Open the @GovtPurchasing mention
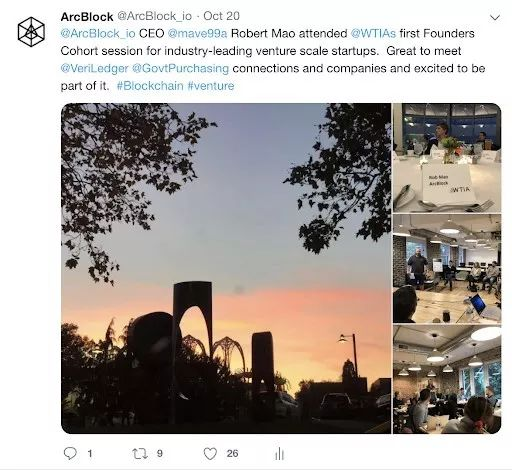The height and width of the screenshot is (470, 512). point(180,68)
